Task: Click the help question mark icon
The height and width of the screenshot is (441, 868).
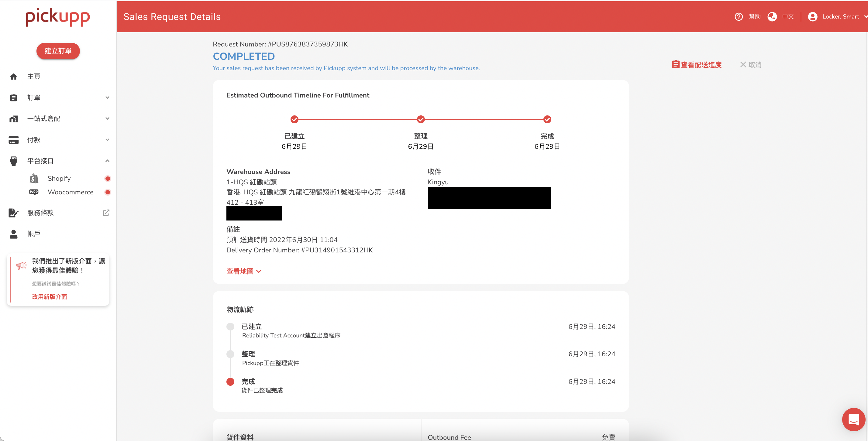Action: pyautogui.click(x=739, y=17)
